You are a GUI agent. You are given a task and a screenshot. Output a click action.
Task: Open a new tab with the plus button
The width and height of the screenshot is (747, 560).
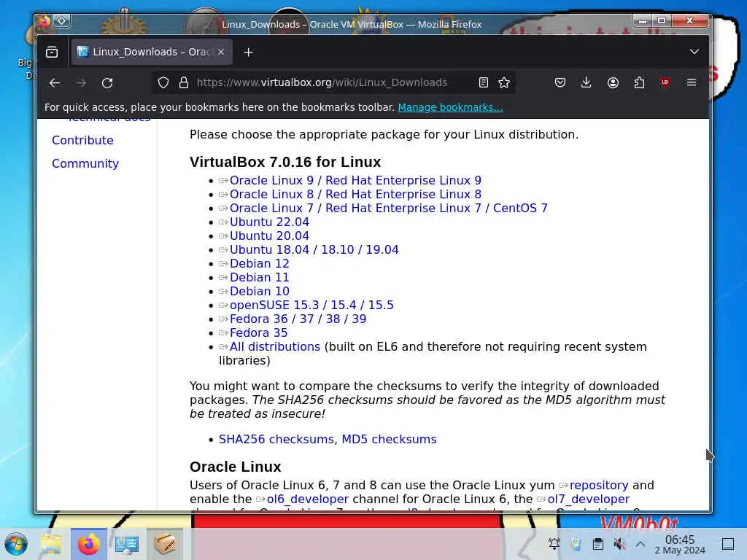(248, 52)
